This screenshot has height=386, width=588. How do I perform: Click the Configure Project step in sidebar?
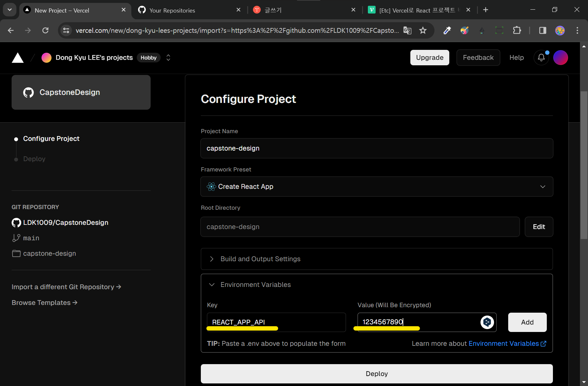pos(51,139)
